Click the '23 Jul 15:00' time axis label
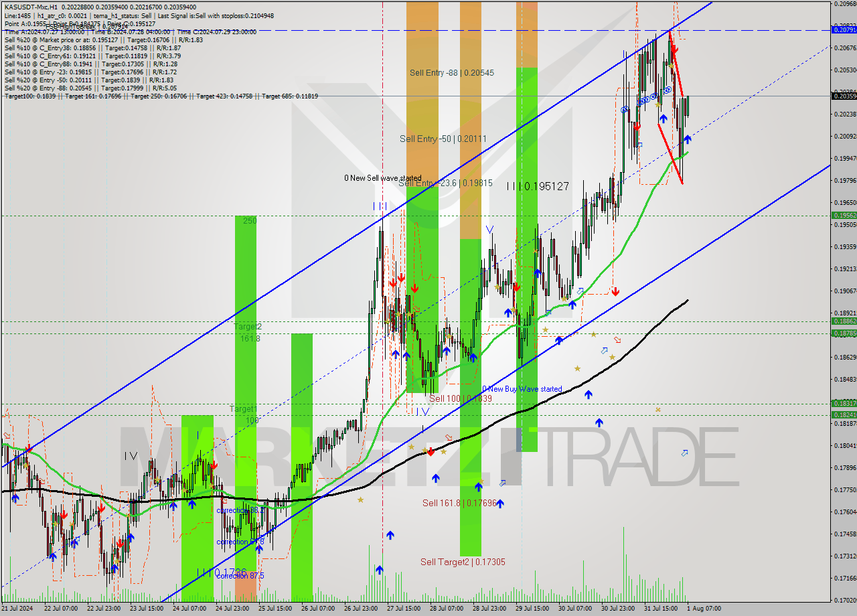 [147, 609]
